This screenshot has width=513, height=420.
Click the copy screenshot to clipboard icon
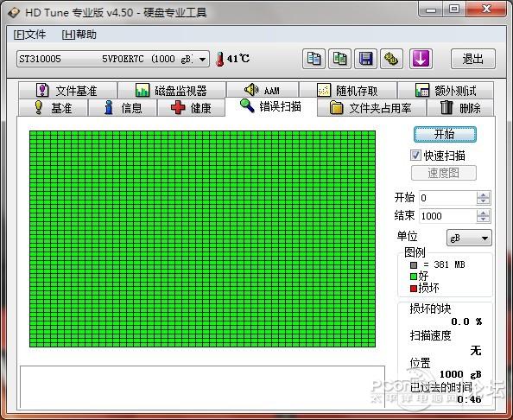pyautogui.click(x=339, y=59)
